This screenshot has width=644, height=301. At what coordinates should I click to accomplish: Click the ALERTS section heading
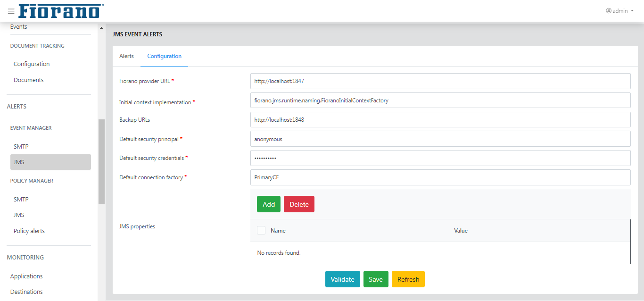[17, 107]
